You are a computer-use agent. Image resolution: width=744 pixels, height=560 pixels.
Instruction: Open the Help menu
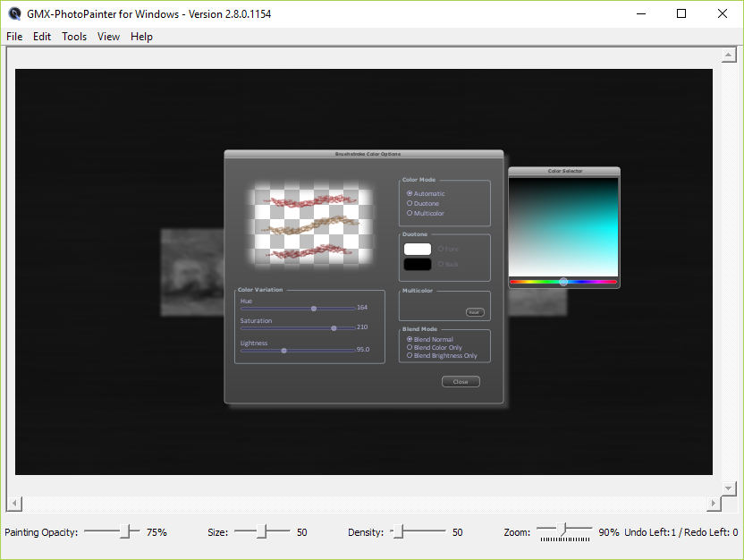click(141, 37)
